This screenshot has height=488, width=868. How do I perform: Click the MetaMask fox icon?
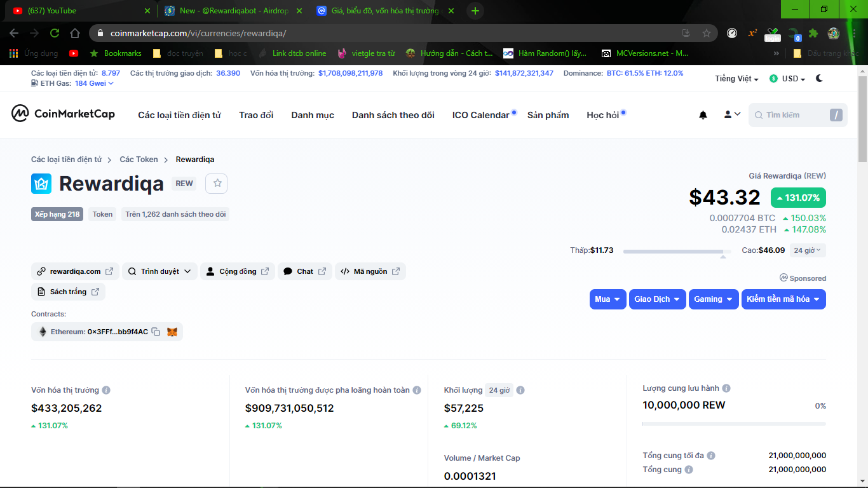(172, 332)
